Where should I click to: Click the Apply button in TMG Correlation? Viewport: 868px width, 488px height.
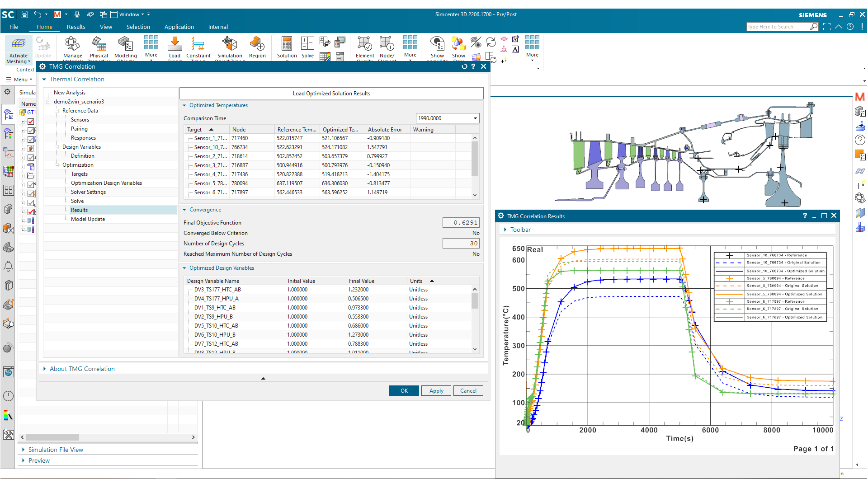coord(435,390)
